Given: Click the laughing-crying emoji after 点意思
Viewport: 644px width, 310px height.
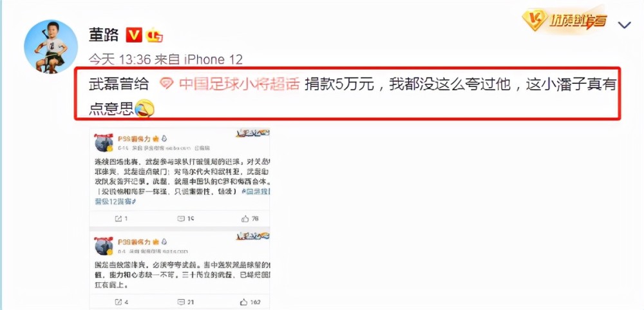Looking at the screenshot, I should 145,108.
